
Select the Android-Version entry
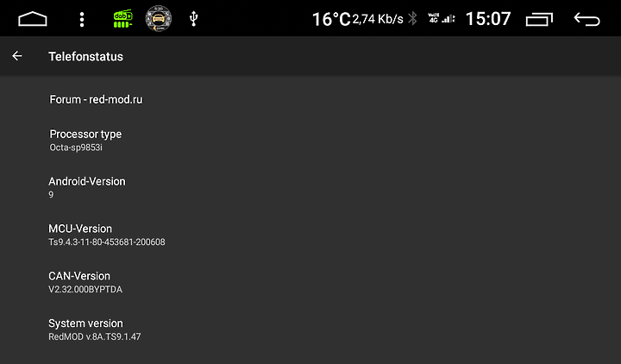(310, 187)
